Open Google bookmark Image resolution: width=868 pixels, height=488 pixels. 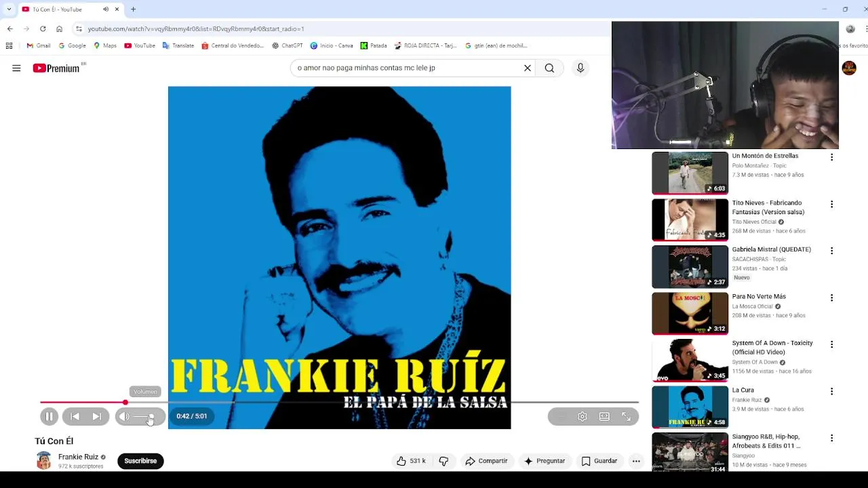(x=72, y=45)
